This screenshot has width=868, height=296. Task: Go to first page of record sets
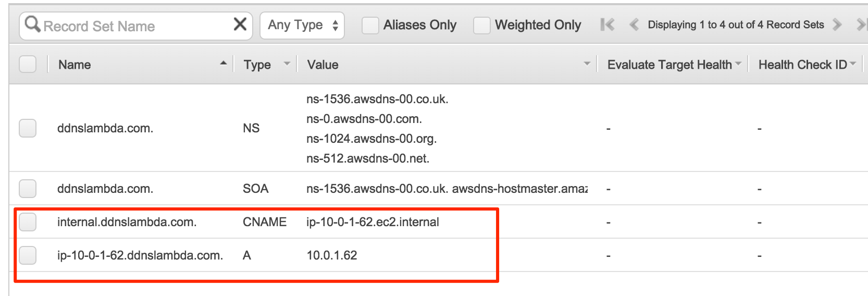[x=607, y=24]
